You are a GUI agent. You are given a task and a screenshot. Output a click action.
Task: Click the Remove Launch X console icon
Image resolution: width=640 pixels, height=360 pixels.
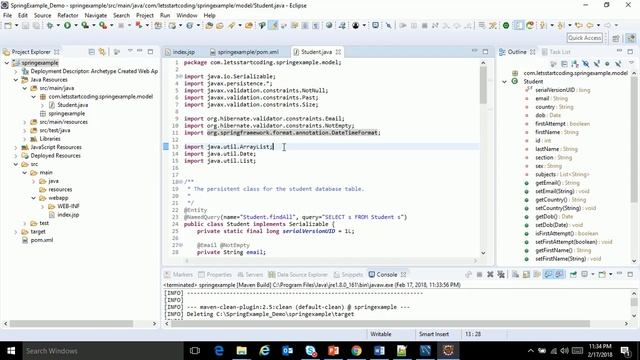coord(490,274)
